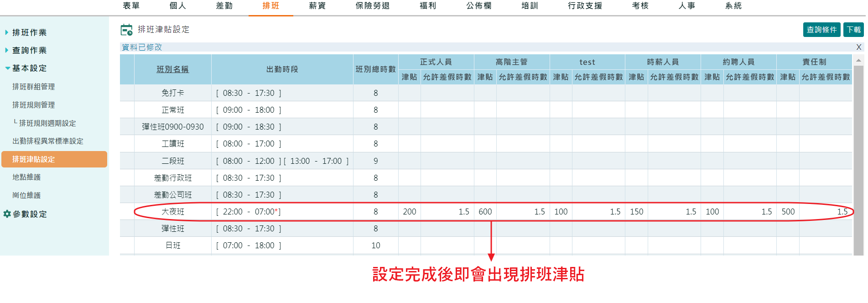Open 地點維護 in the sidebar
The height and width of the screenshot is (303, 868).
point(26,177)
